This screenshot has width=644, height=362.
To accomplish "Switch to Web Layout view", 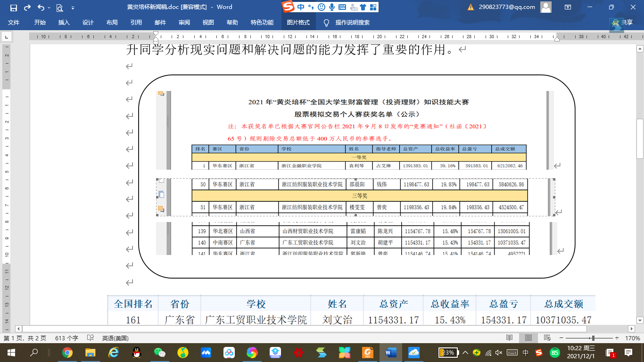I will [x=547, y=338].
